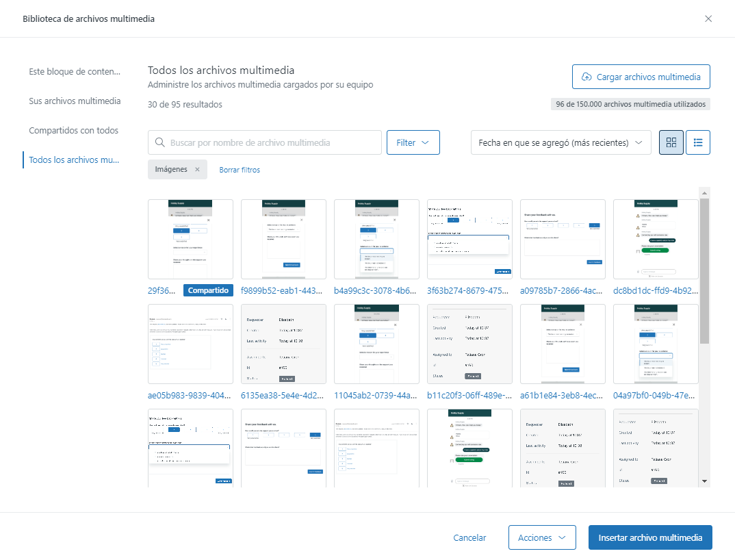Select thumbnail for b4a99c3c-3078-4b6...

(376, 239)
